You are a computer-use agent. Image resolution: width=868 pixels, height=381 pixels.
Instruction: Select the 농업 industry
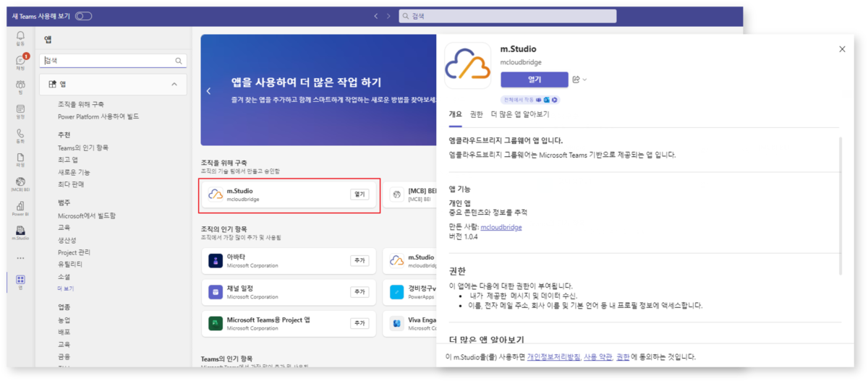[x=64, y=320]
